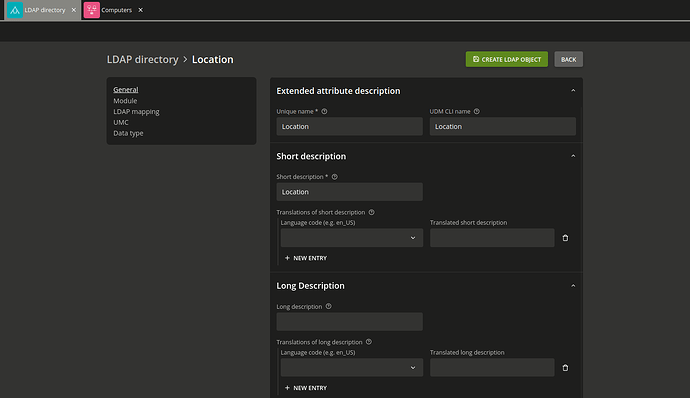Screen dimensions: 690x398
Task: Click the save icon on Create LDAP Object
Action: [476, 59]
